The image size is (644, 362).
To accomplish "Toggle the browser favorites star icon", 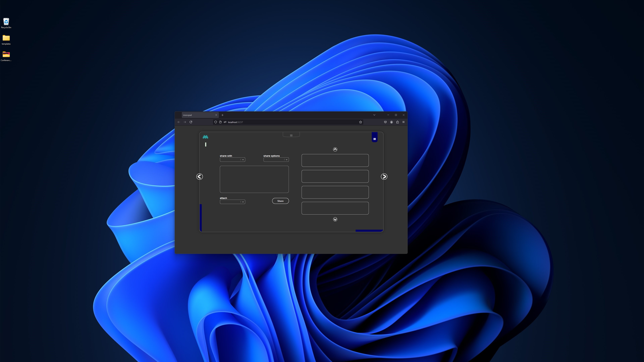I will [x=360, y=122].
